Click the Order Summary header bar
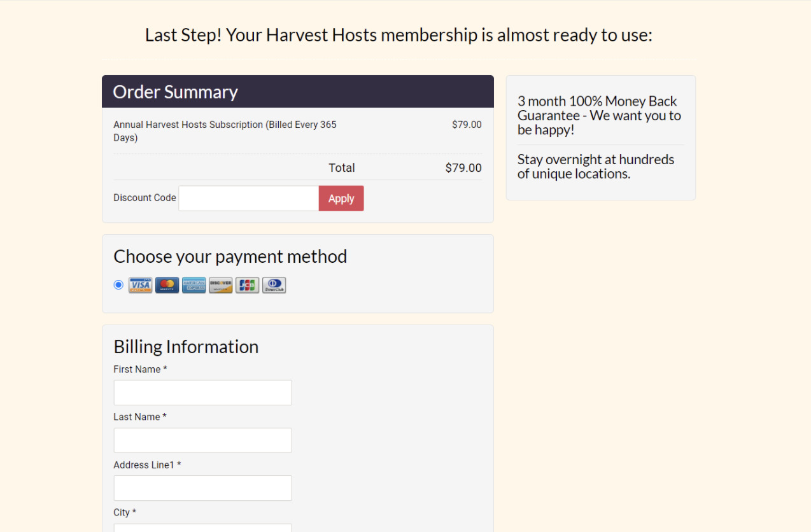Viewport: 811px width, 532px height. (x=298, y=92)
